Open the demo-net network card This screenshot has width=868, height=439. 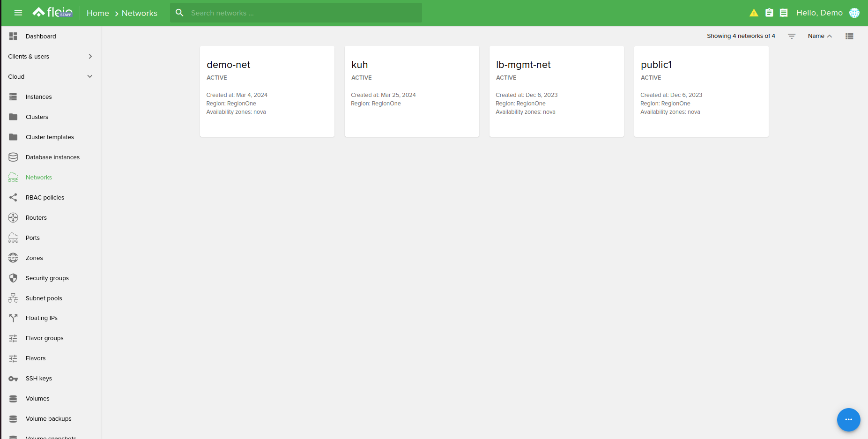coord(267,91)
